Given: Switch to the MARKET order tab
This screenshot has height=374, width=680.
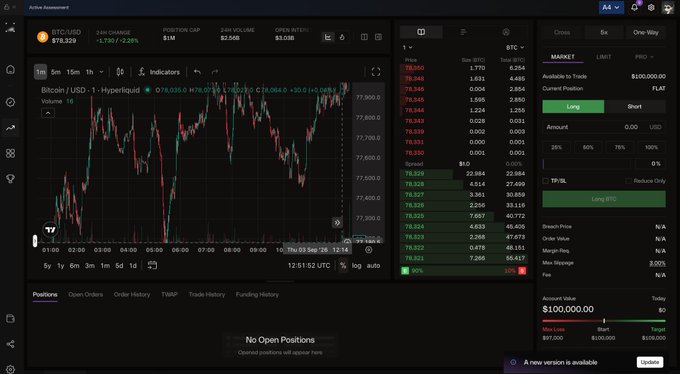Looking at the screenshot, I should [x=562, y=57].
